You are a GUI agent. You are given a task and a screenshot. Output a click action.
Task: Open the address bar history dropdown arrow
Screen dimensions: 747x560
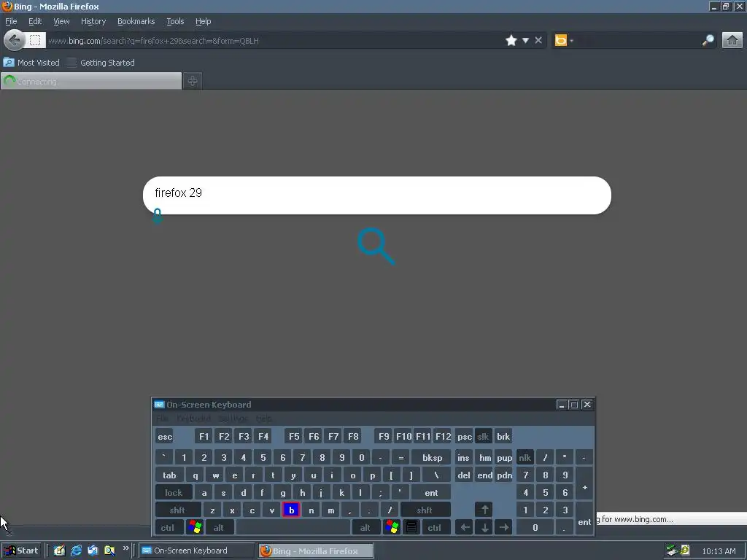click(x=525, y=41)
